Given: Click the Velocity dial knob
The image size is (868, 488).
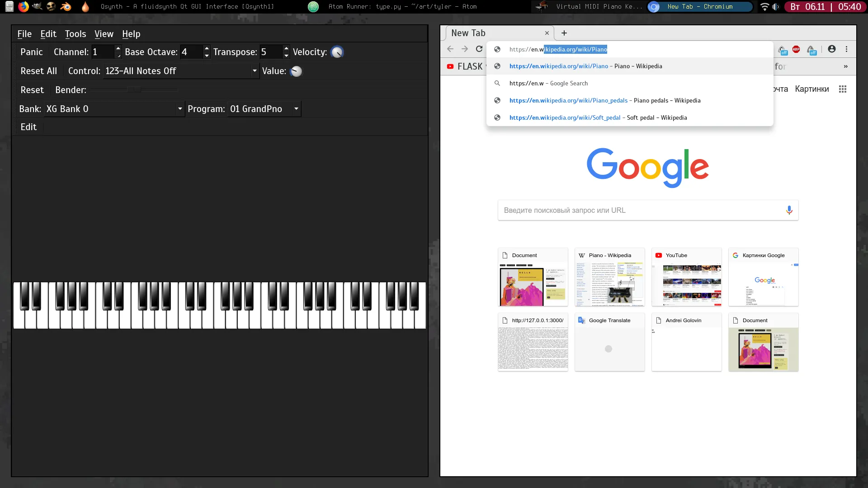Looking at the screenshot, I should pos(337,52).
